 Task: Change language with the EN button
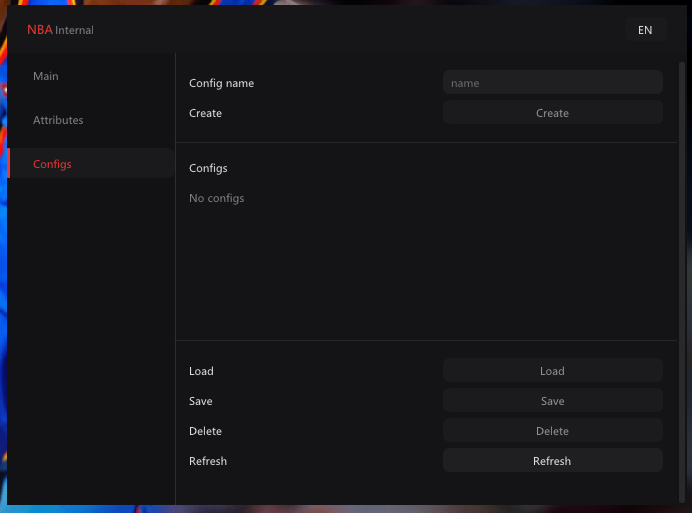(x=645, y=30)
